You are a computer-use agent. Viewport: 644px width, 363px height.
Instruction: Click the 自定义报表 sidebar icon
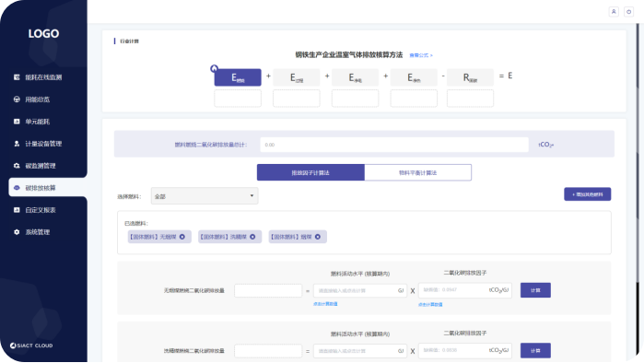(x=17, y=210)
